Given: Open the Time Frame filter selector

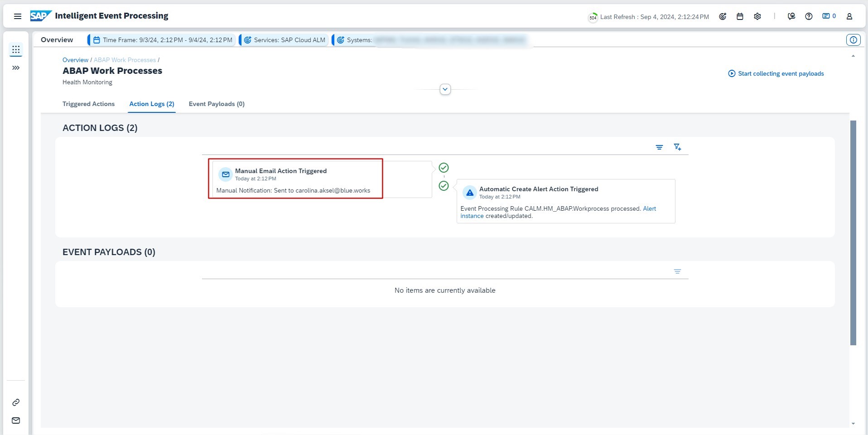Looking at the screenshot, I should click(x=163, y=40).
